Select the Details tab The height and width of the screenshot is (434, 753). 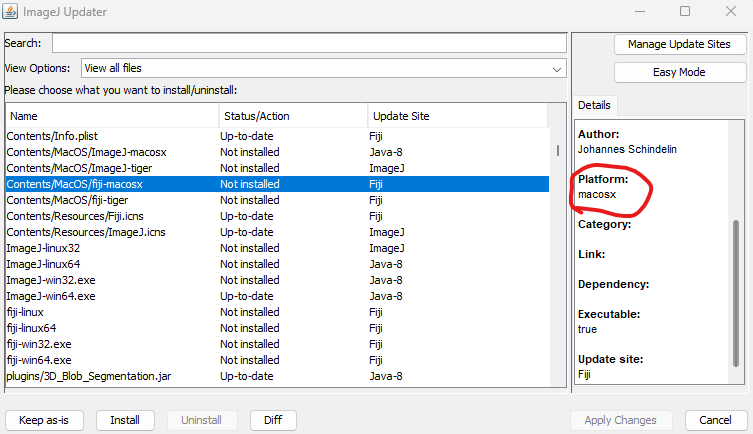[x=594, y=105]
